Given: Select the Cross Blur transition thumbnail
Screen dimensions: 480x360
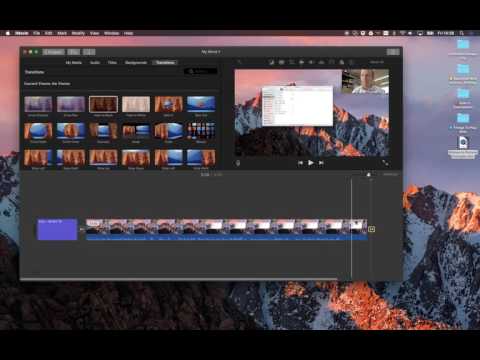Looking at the screenshot, I should pos(71,104).
